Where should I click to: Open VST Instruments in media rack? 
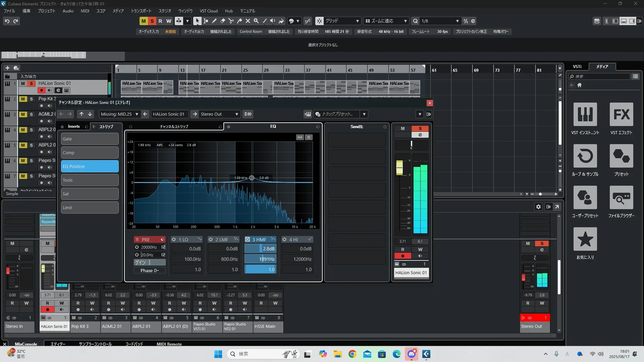[x=585, y=114]
